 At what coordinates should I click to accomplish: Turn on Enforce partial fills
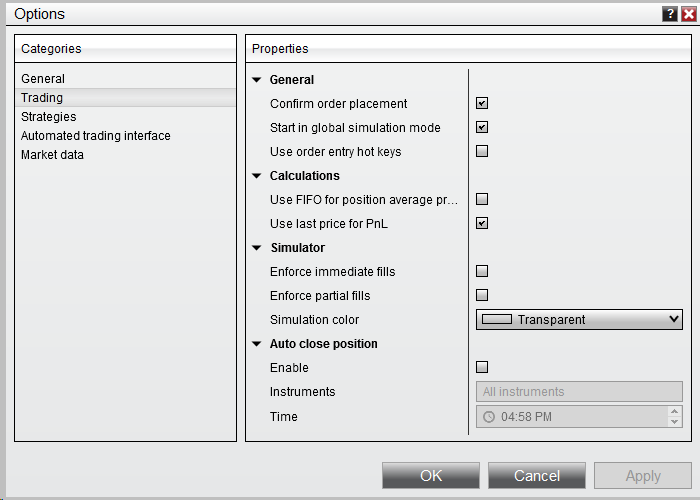tap(482, 295)
